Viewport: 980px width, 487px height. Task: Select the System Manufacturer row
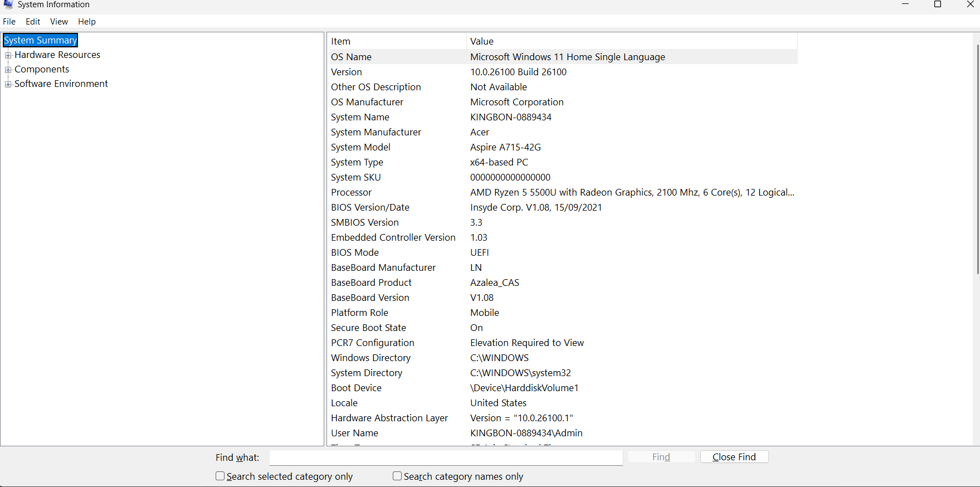563,132
